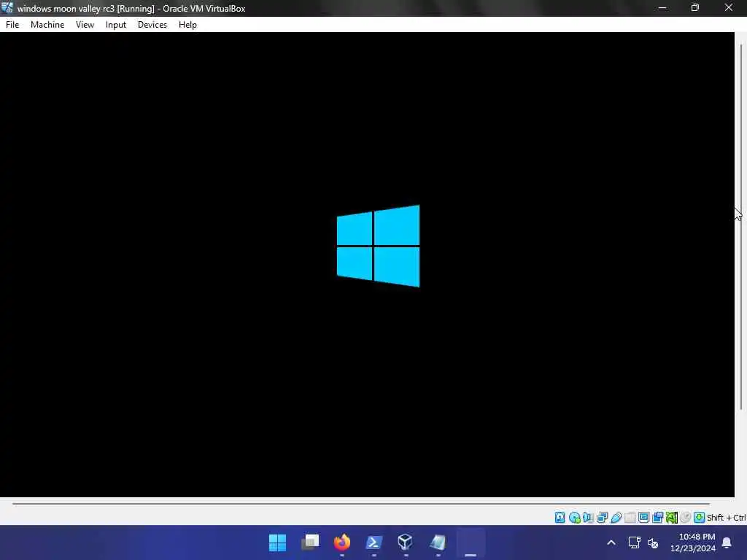Image resolution: width=747 pixels, height=560 pixels.
Task: Click the green CPU features indicator
Action: (x=671, y=517)
